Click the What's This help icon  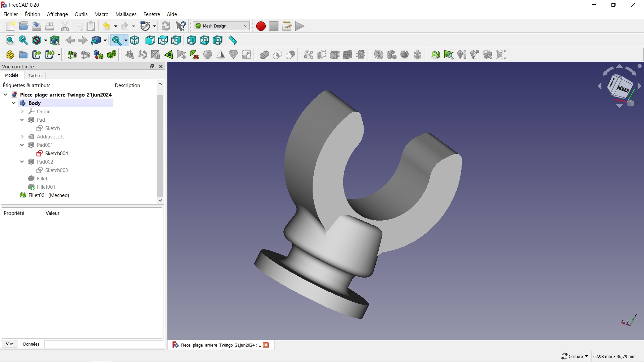pos(181,26)
